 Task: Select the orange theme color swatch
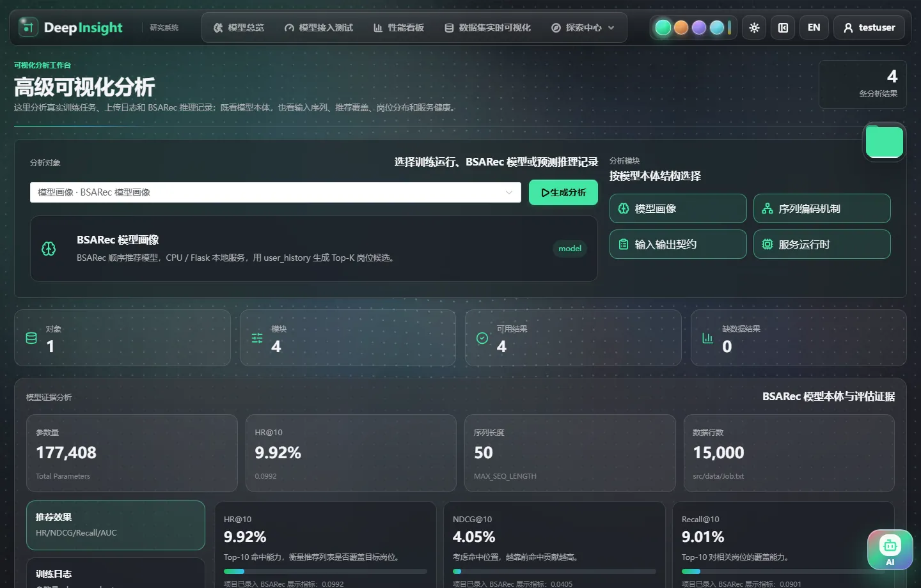[681, 27]
